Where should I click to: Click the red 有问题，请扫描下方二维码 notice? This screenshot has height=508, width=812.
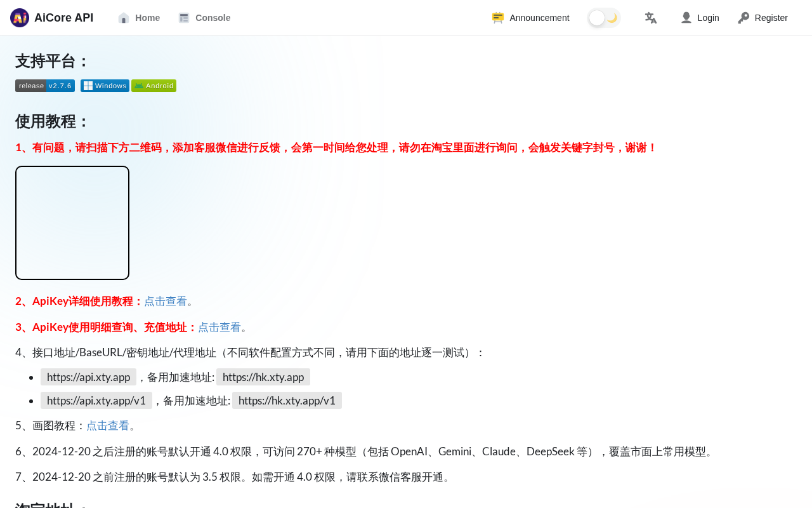(x=336, y=147)
